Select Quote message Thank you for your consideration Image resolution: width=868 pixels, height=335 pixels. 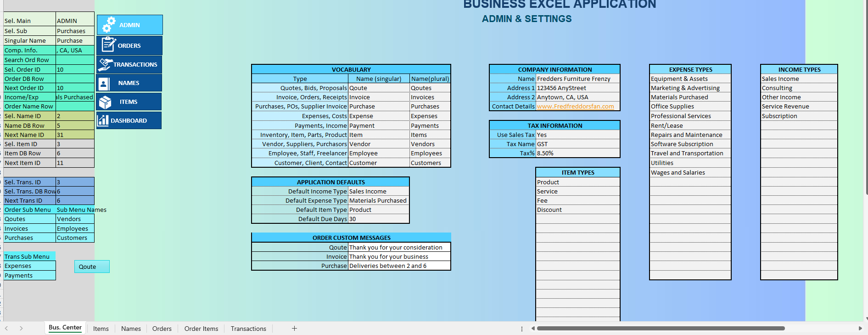coord(399,247)
